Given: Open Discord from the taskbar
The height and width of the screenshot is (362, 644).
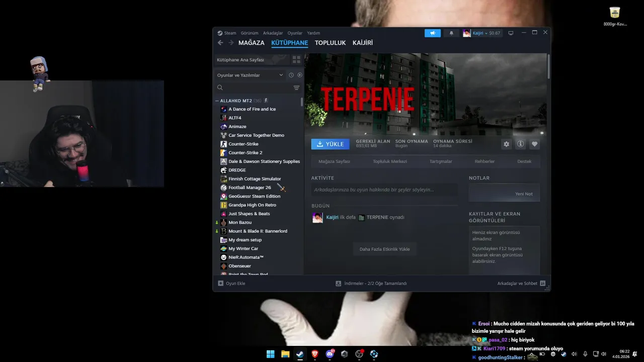Looking at the screenshot, I should tap(330, 354).
